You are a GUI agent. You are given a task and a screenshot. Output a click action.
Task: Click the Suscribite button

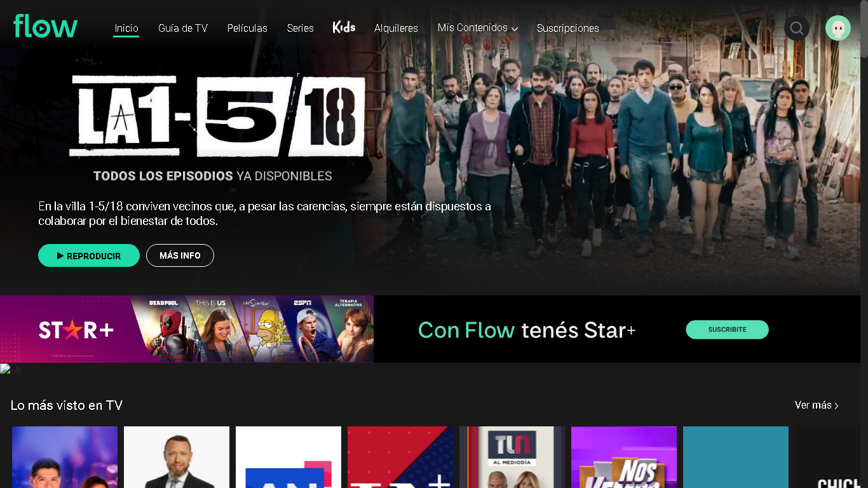727,330
